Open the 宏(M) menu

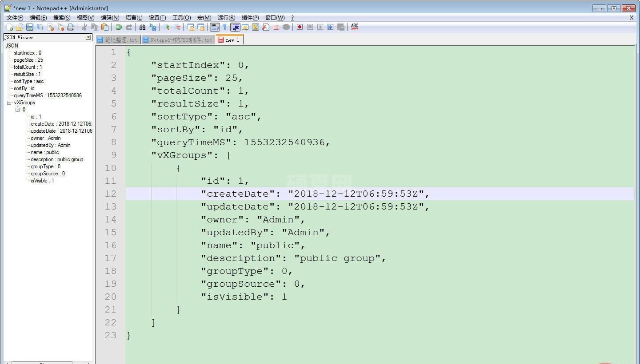[x=204, y=18]
